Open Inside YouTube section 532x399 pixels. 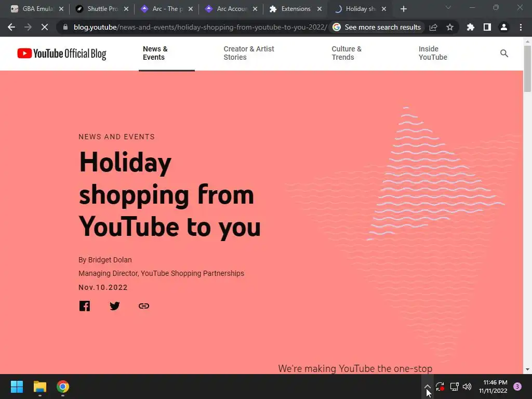(x=433, y=54)
